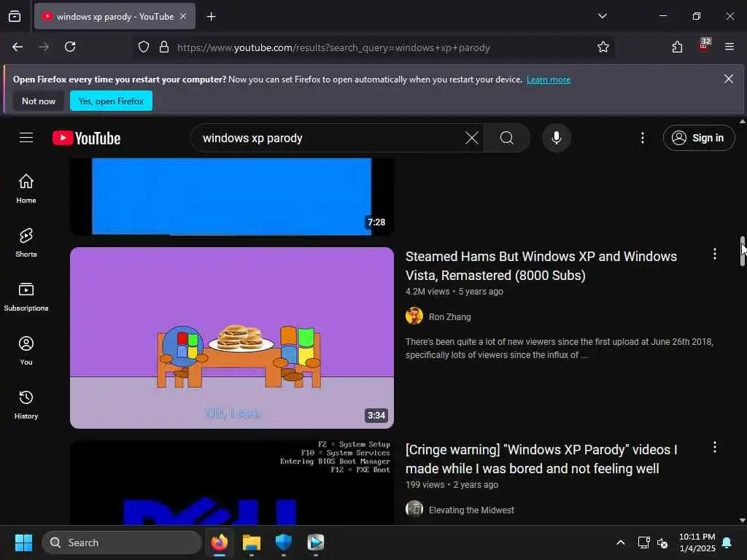This screenshot has height=560, width=747.
Task: Open the Learn more link
Action: 549,79
